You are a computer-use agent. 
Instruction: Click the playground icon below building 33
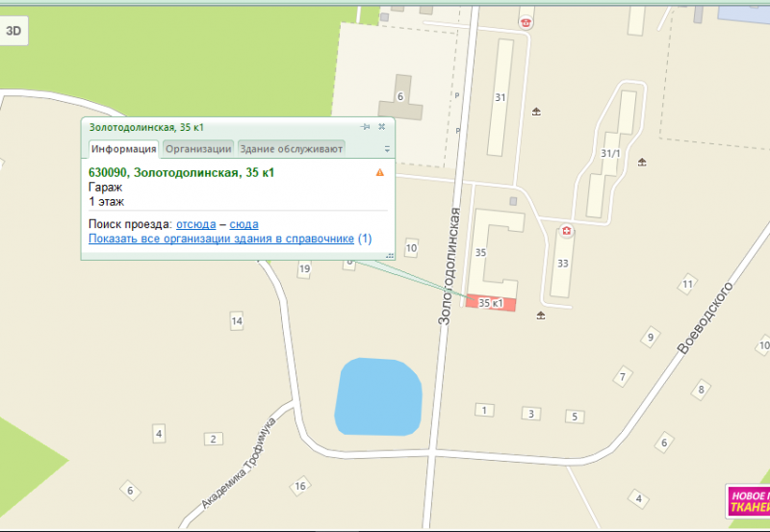point(541,315)
